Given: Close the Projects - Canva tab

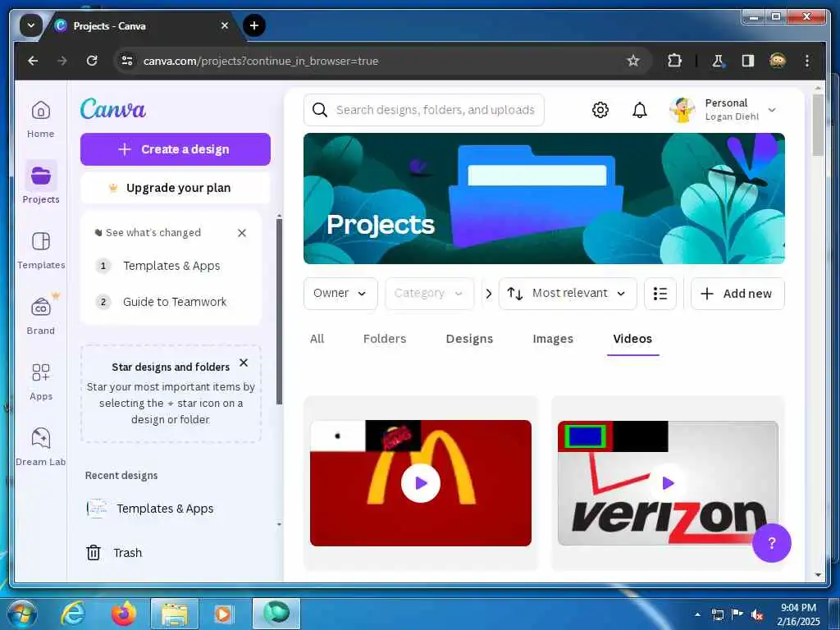Looking at the screenshot, I should (225, 25).
